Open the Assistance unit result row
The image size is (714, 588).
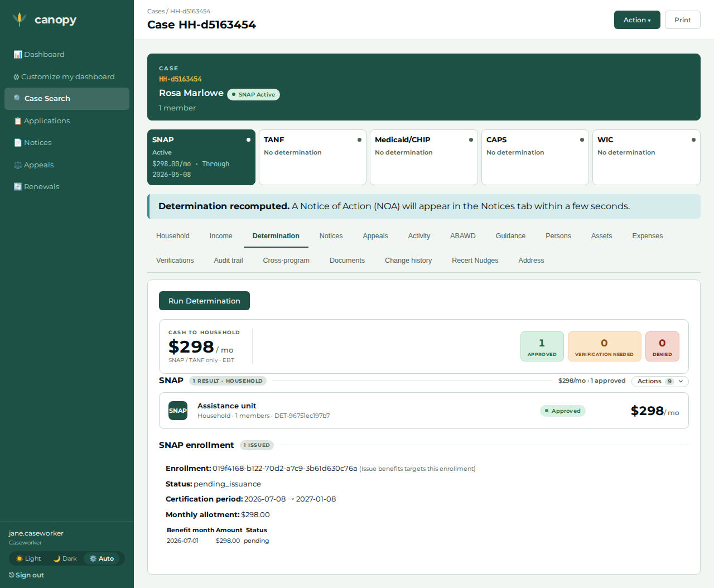pos(424,411)
